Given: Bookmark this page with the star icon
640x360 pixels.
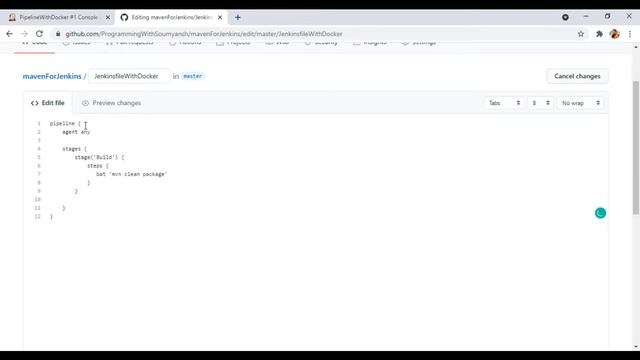Looking at the screenshot, I should click(581, 34).
